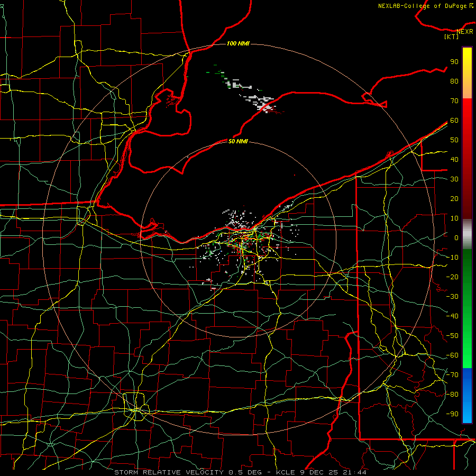The width and height of the screenshot is (476, 476).
Task: Click the -10 scale value
Action: click(x=452, y=258)
